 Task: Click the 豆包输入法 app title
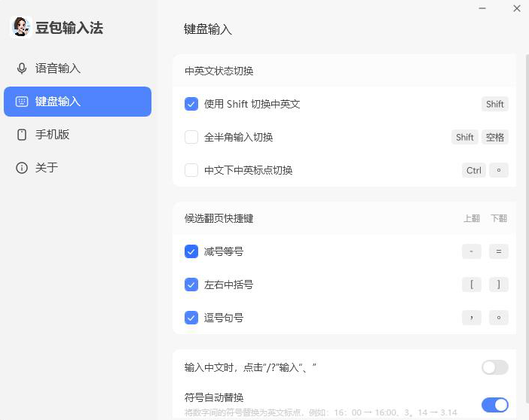[69, 28]
